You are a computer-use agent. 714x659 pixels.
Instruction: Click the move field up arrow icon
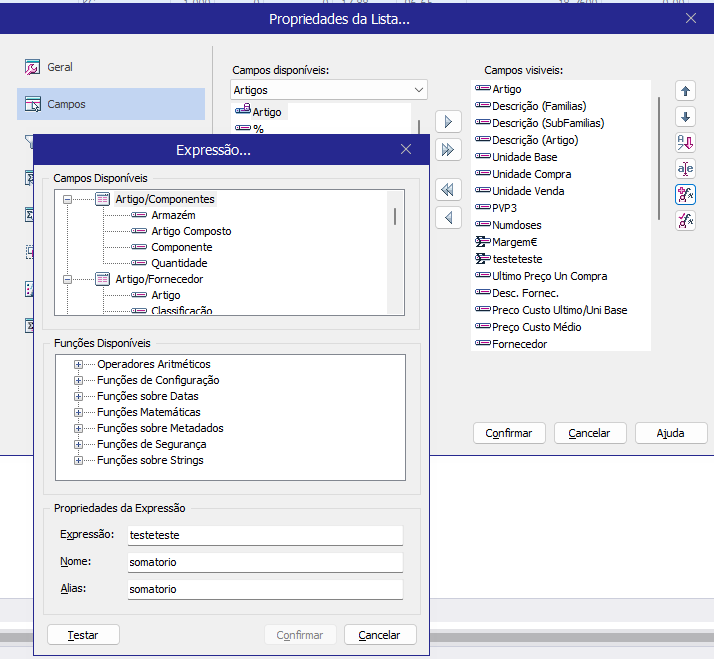point(686,91)
